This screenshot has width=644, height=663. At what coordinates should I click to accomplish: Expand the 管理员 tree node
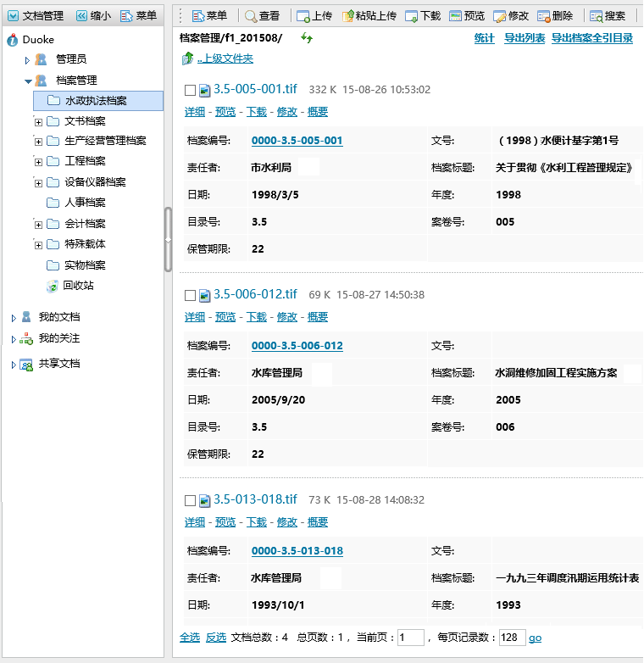[x=27, y=60]
